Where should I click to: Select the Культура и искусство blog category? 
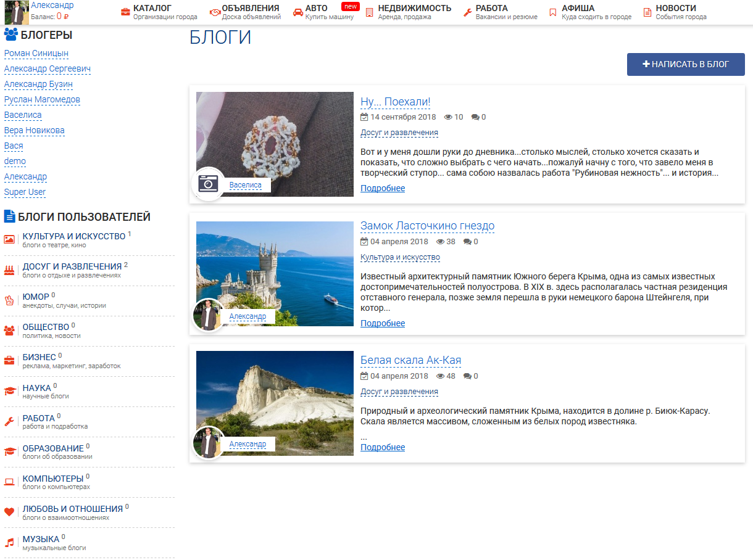tap(74, 236)
